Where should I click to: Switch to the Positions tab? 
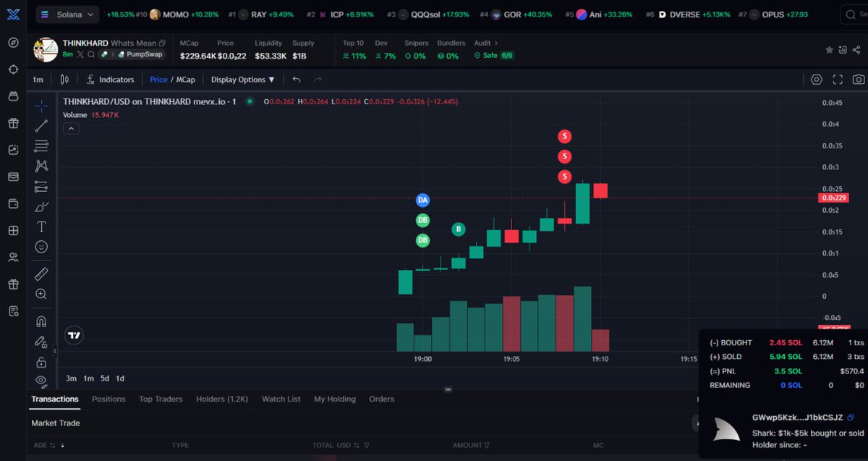pos(109,399)
